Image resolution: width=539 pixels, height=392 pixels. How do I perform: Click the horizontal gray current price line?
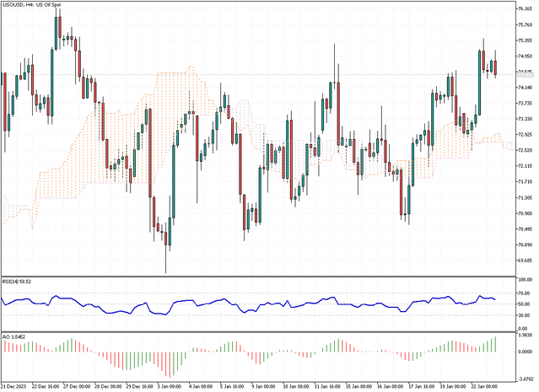click(258, 74)
